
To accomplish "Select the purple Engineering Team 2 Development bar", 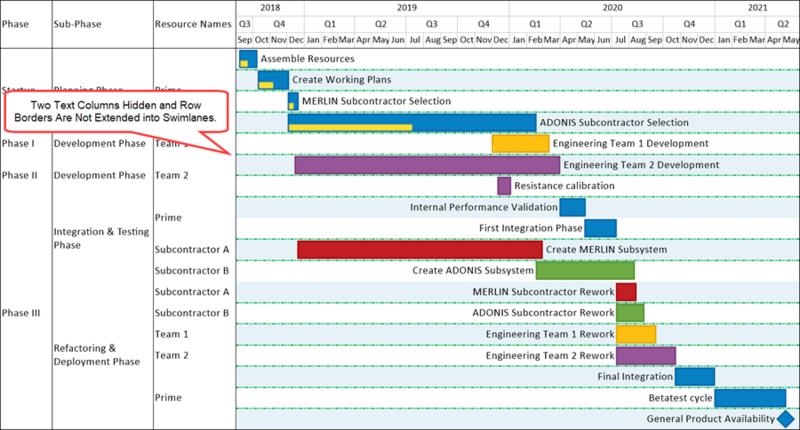I will coord(427,165).
